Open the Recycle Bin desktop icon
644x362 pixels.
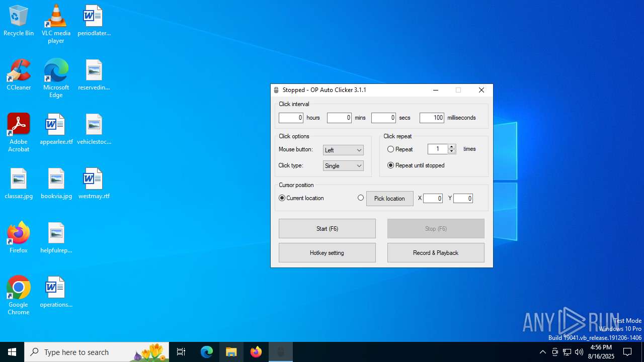click(x=19, y=21)
